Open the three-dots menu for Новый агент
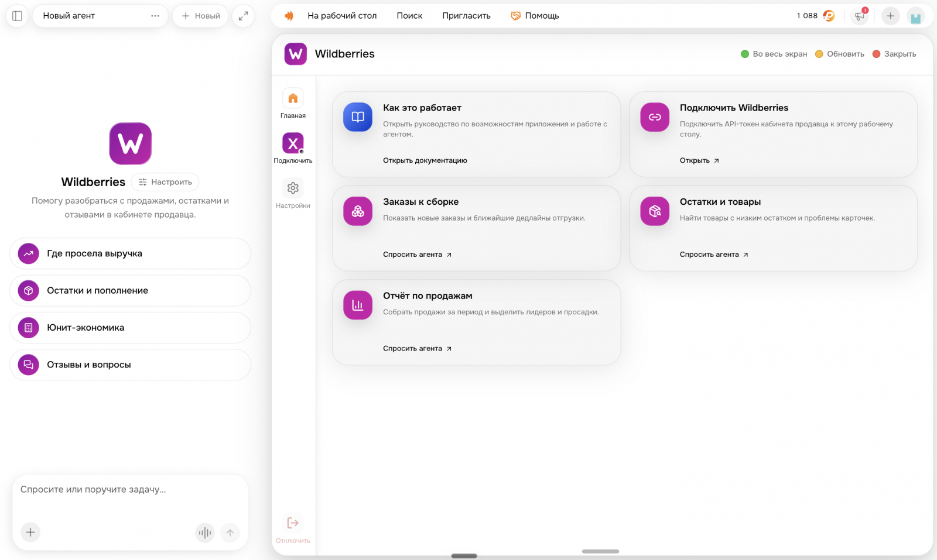The image size is (937, 560). pyautogui.click(x=155, y=16)
